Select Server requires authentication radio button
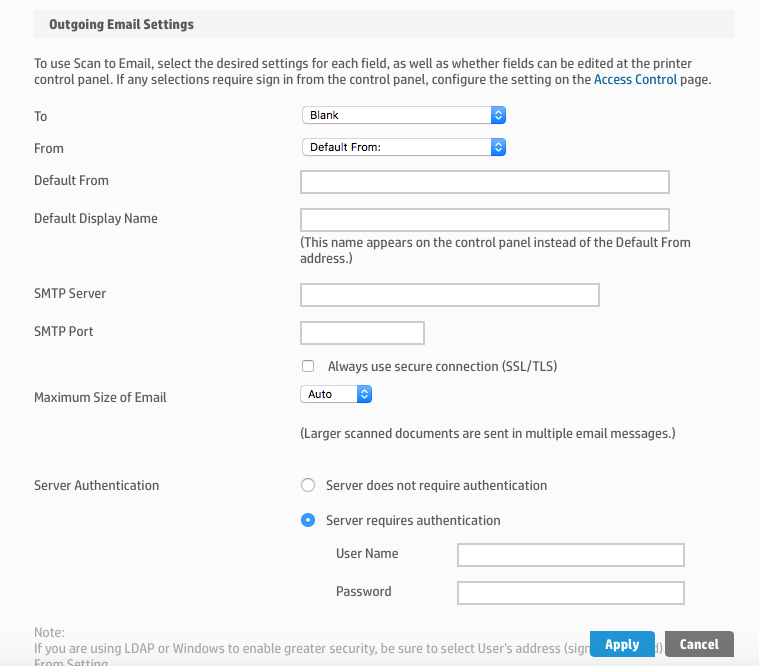This screenshot has height=666, width=759. [308, 520]
